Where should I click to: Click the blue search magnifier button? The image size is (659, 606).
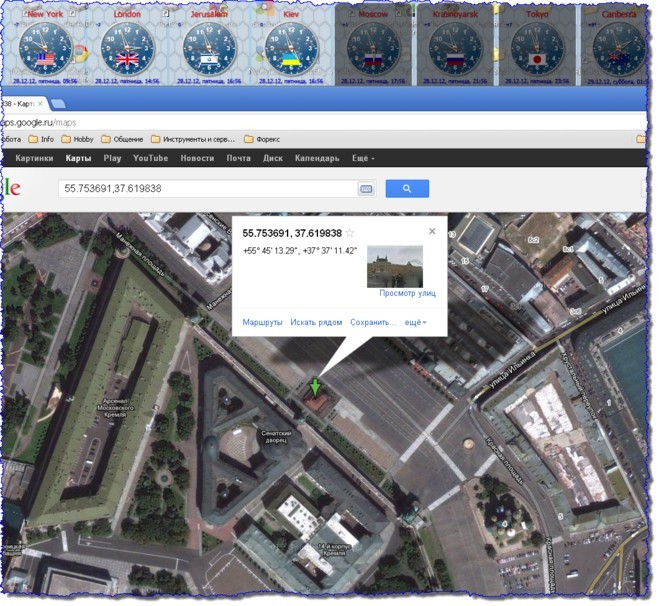[407, 188]
